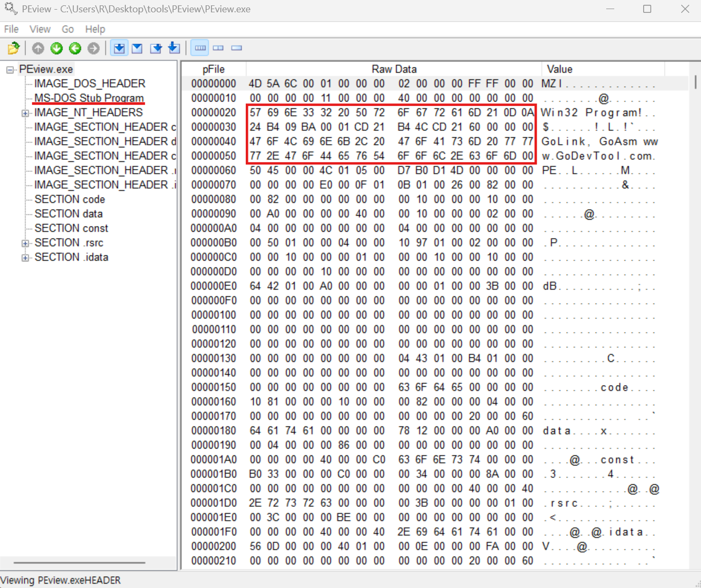Select the row at offset 000001D0
Image resolution: width=701 pixels, height=588 pixels.
pos(435,503)
